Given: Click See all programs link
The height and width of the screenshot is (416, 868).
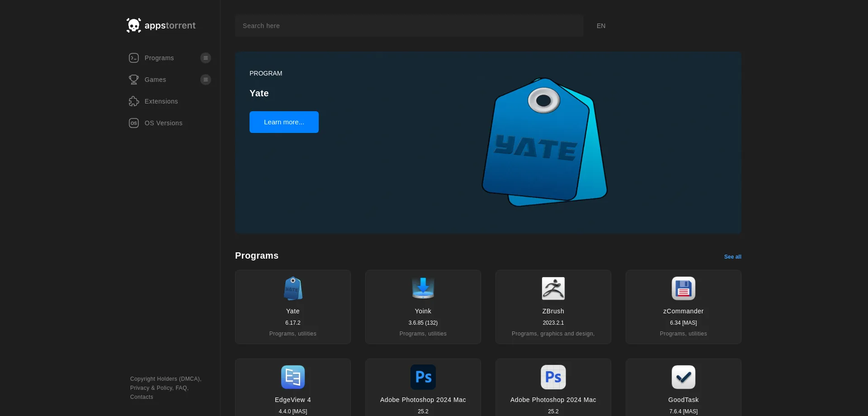Looking at the screenshot, I should 733,257.
